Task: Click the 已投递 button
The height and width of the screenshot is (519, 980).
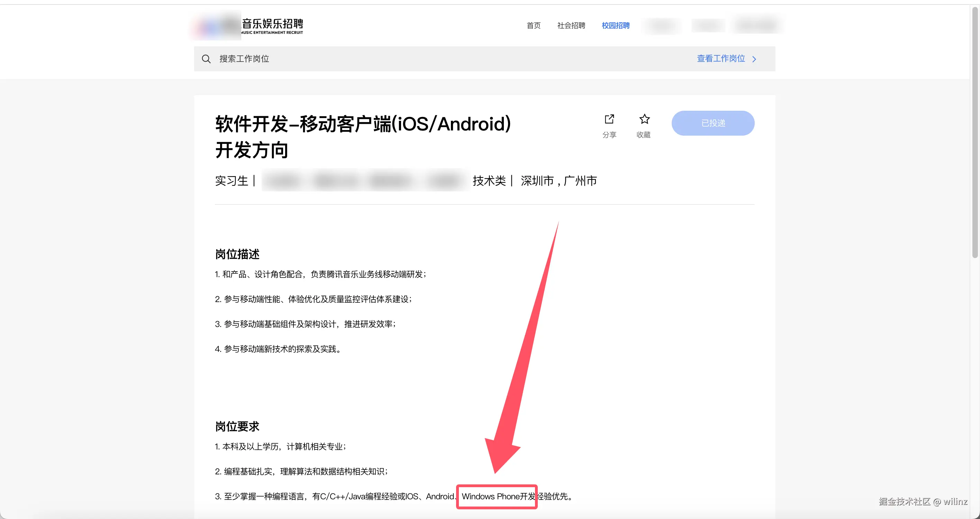Action: [713, 123]
